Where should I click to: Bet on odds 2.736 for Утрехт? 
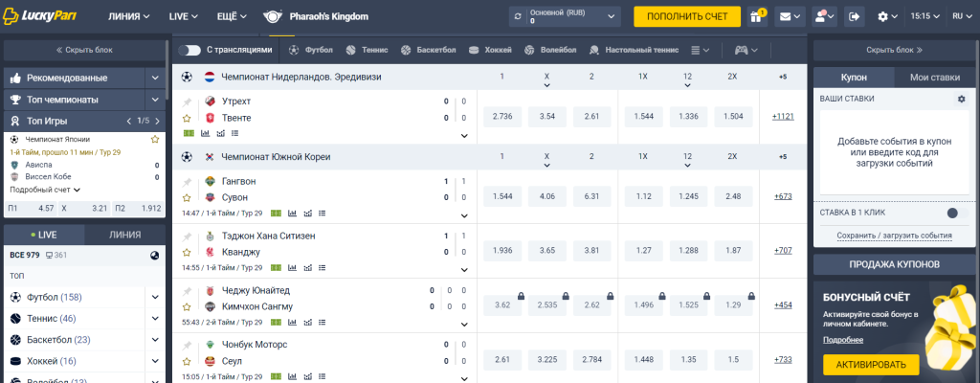pos(502,117)
